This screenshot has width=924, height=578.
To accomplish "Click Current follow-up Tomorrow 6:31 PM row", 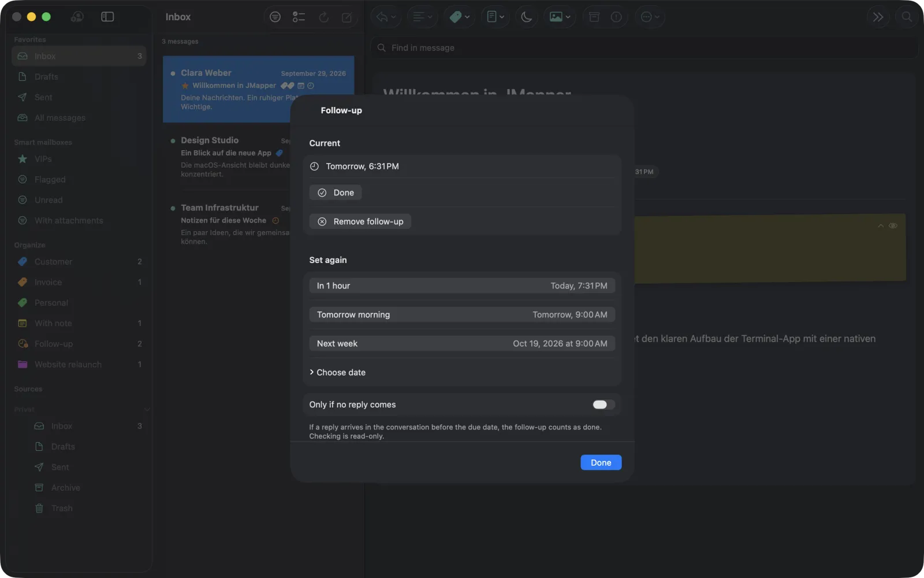I will pyautogui.click(x=462, y=166).
